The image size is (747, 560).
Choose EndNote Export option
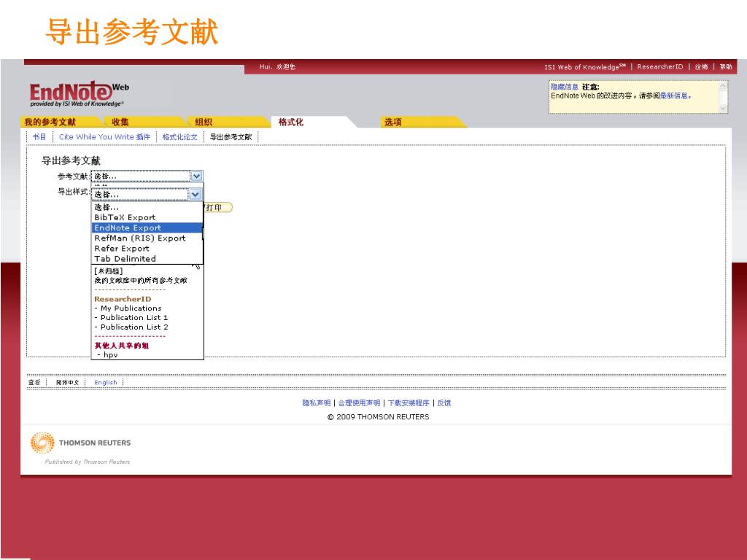click(147, 227)
